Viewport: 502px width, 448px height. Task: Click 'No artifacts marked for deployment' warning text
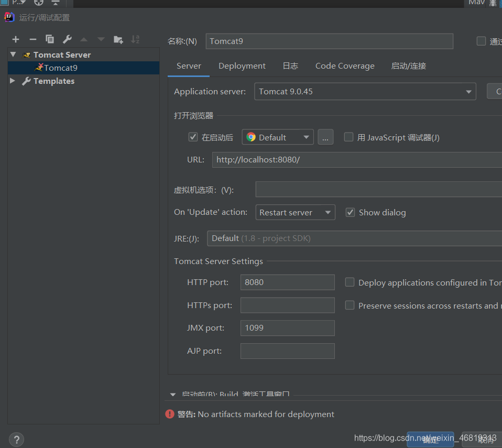point(266,414)
